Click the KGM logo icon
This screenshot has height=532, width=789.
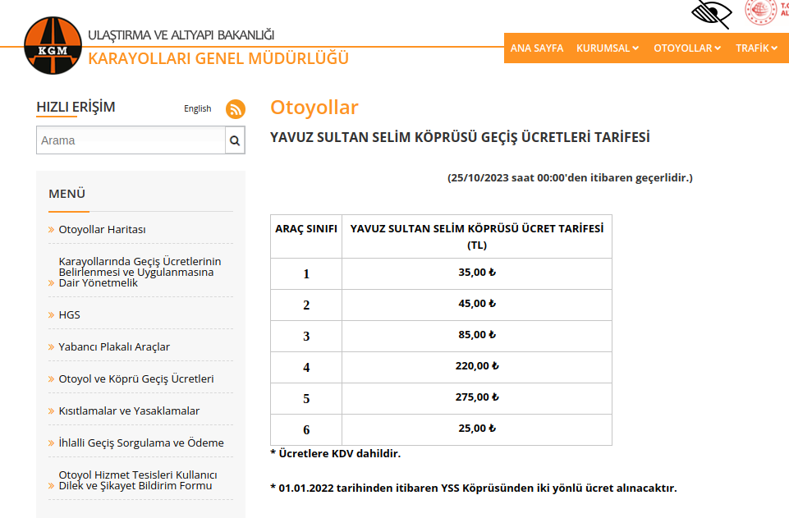(x=53, y=47)
